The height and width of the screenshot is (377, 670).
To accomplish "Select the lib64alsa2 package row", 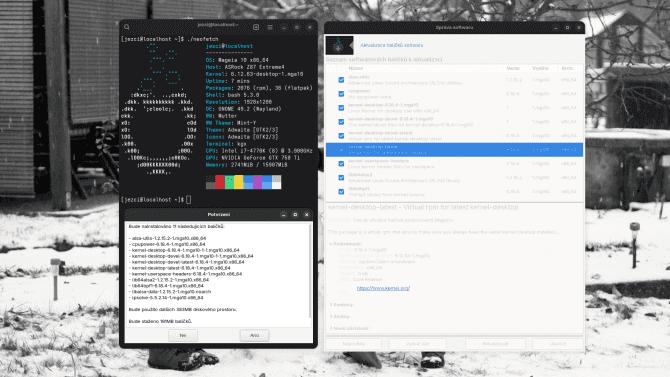I will (455, 178).
